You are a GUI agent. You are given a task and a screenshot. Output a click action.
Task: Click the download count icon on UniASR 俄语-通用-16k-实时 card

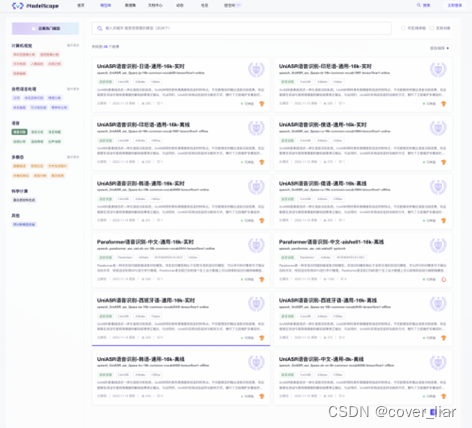pyautogui.click(x=325, y=162)
